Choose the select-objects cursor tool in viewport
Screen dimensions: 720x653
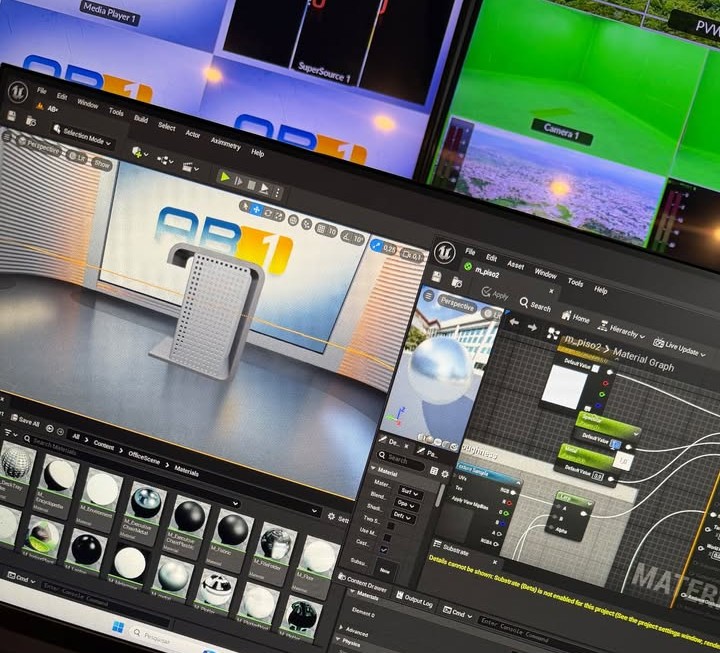(246, 206)
